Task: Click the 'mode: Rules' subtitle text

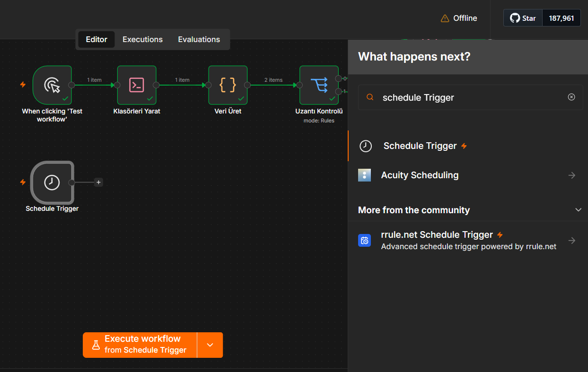Action: pos(319,121)
